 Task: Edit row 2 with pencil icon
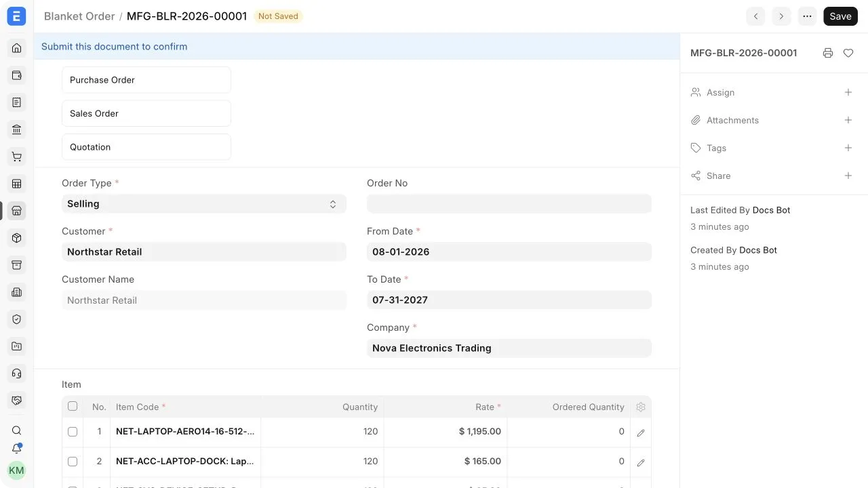click(x=641, y=462)
